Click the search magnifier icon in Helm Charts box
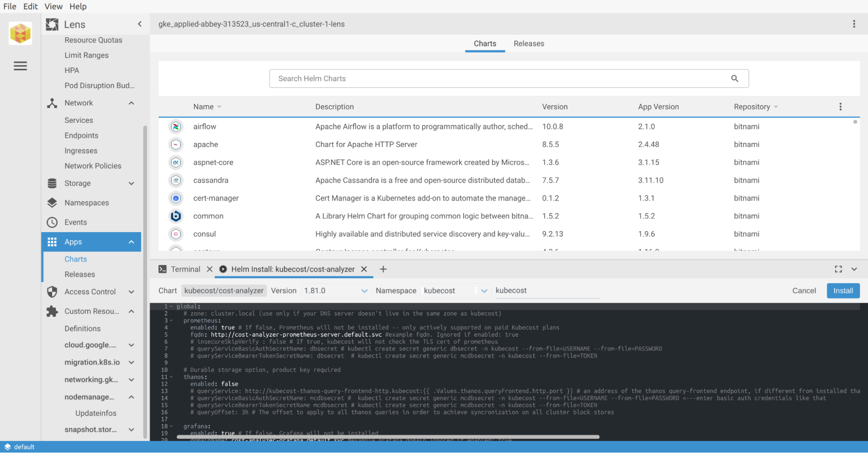868x453 pixels. (735, 79)
